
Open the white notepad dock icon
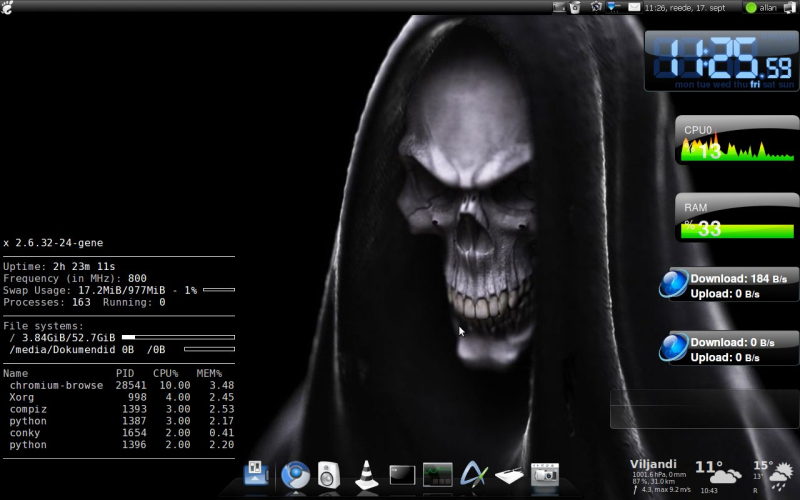(x=509, y=476)
